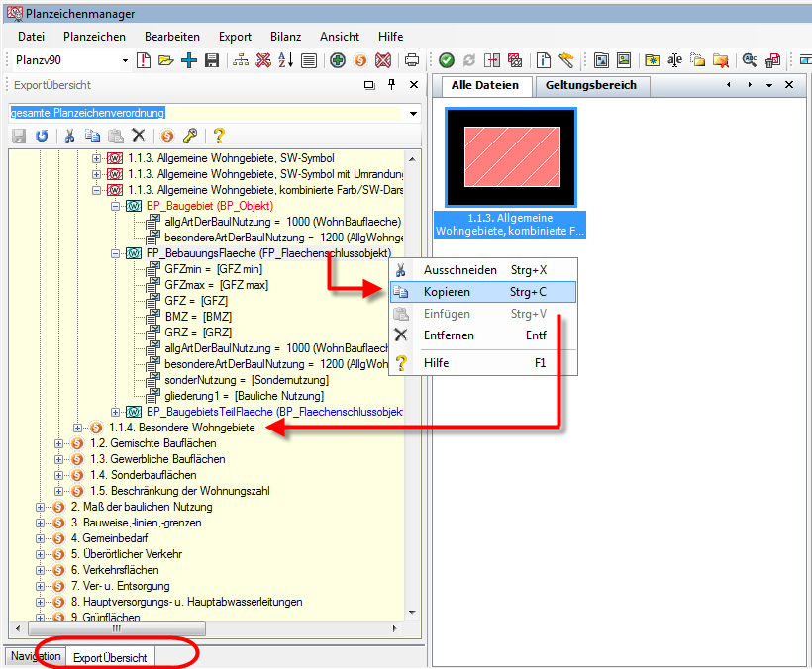Click the scissors cut icon in ExportÜbersicht toolbar
812x669 pixels.
[70, 136]
